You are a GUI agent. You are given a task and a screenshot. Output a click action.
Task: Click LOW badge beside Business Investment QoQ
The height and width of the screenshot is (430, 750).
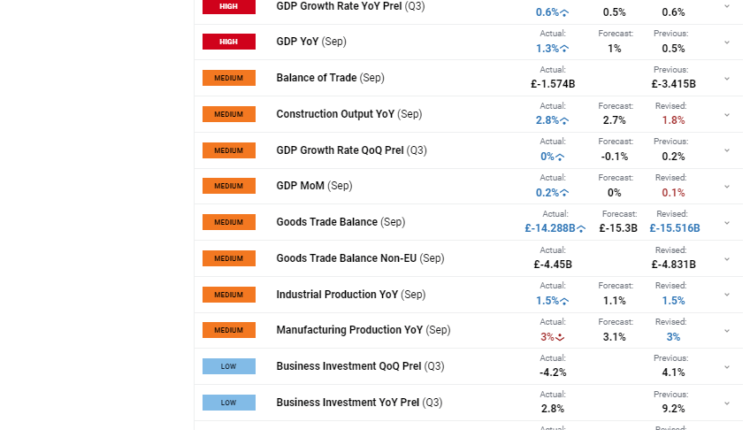[x=228, y=366]
